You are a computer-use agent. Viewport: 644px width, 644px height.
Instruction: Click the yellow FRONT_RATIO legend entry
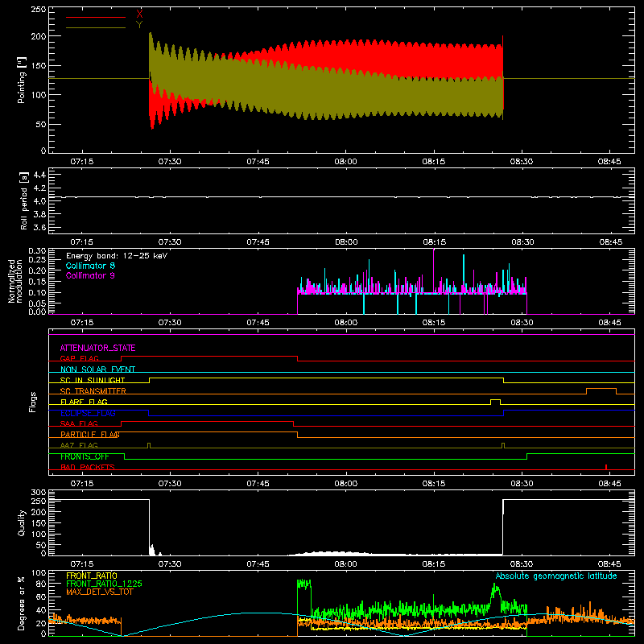tap(92, 576)
